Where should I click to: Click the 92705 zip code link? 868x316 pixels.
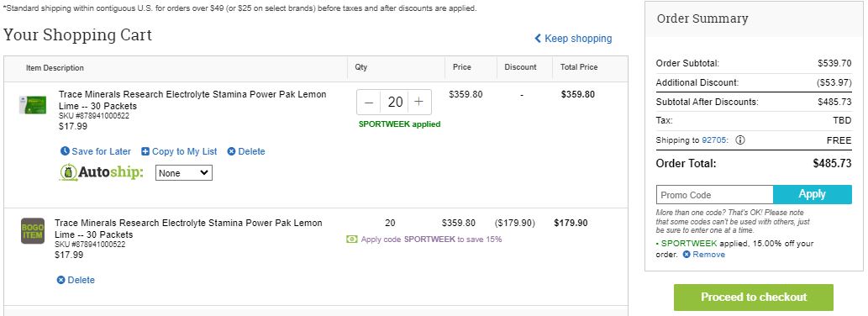click(x=713, y=140)
